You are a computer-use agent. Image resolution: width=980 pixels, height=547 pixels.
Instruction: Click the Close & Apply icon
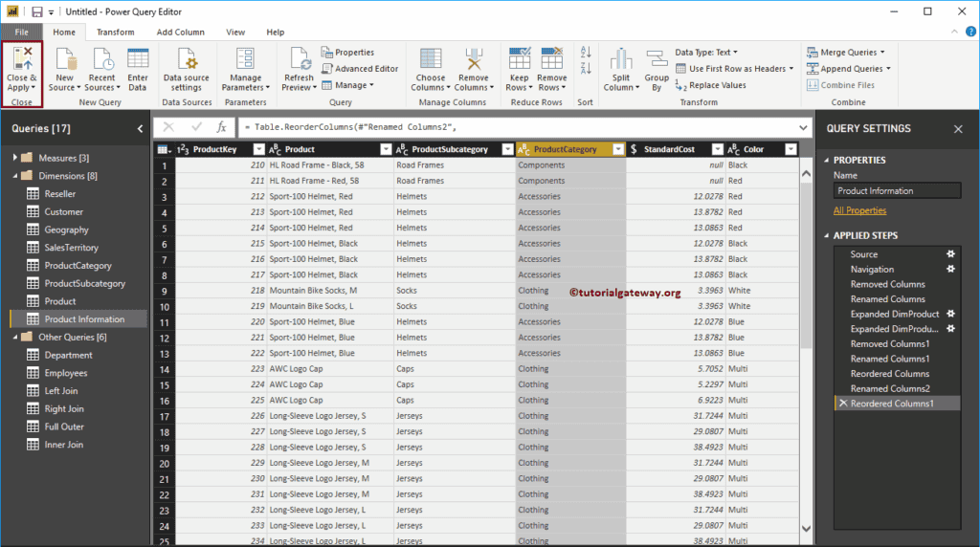coord(21,59)
